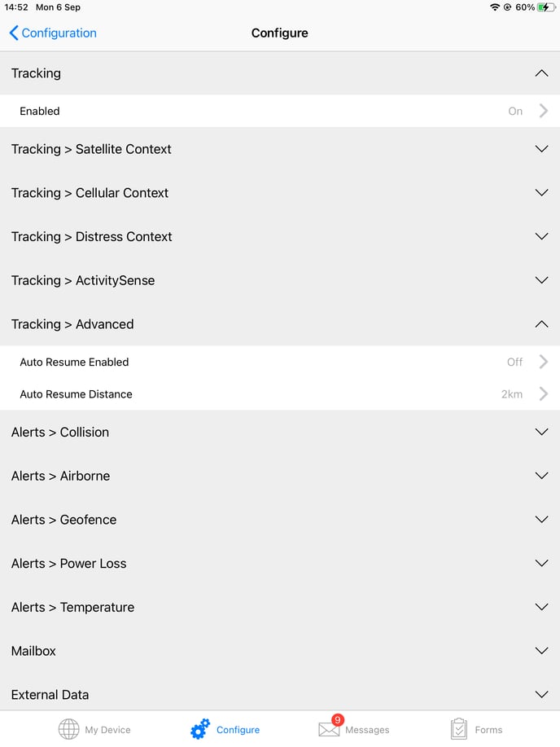Open the My Device tab icon
Viewport: 560px width, 747px height.
69,728
